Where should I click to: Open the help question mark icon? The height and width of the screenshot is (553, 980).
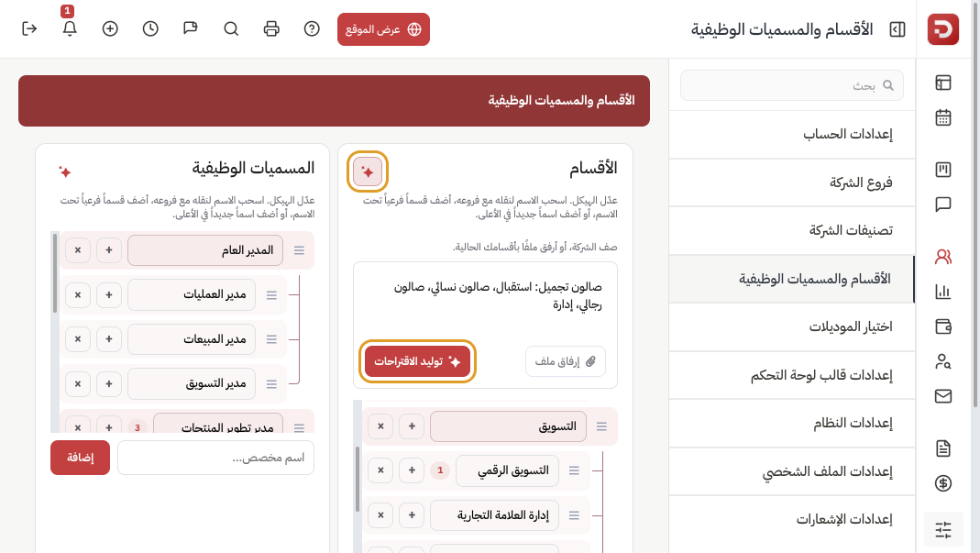click(x=312, y=28)
